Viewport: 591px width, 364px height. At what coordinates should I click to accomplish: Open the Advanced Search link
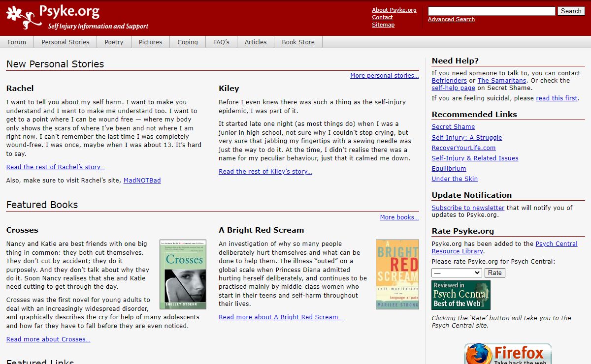click(x=451, y=19)
